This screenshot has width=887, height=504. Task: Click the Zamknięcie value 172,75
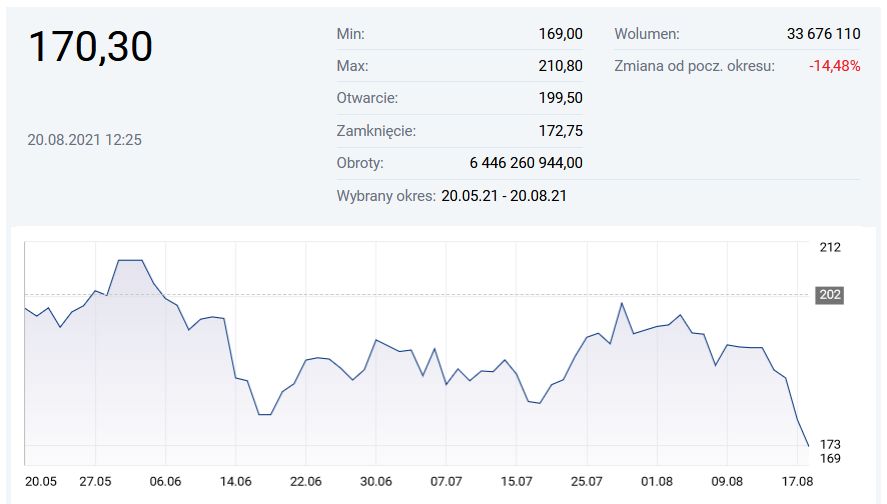[560, 131]
